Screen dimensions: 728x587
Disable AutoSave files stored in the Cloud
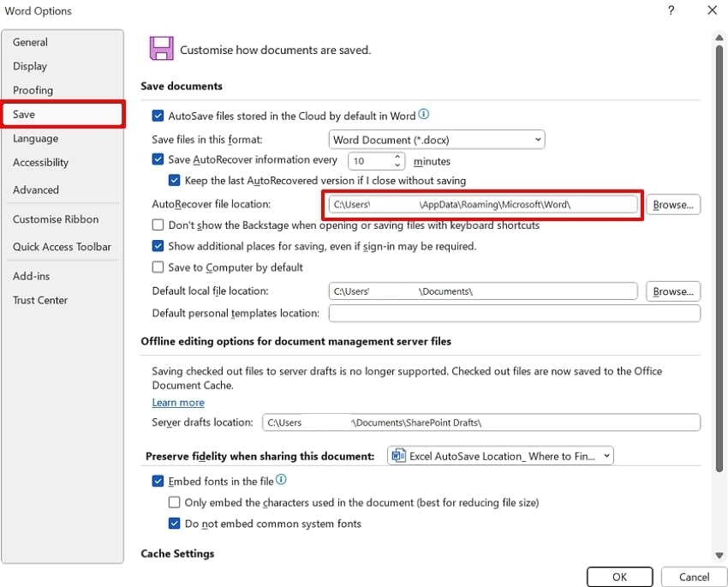click(158, 114)
